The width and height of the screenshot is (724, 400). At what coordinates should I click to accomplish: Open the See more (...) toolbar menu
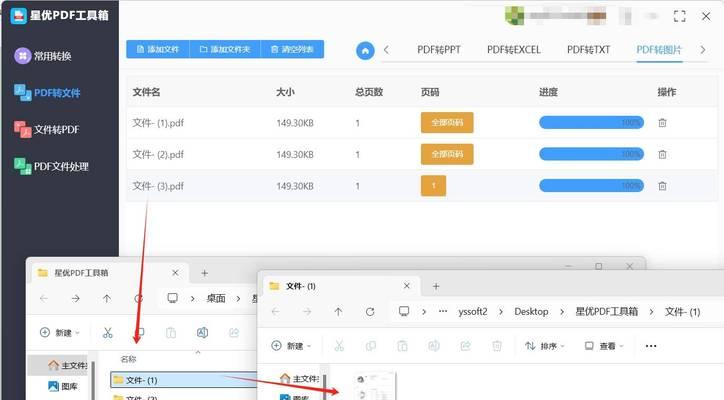(x=651, y=346)
